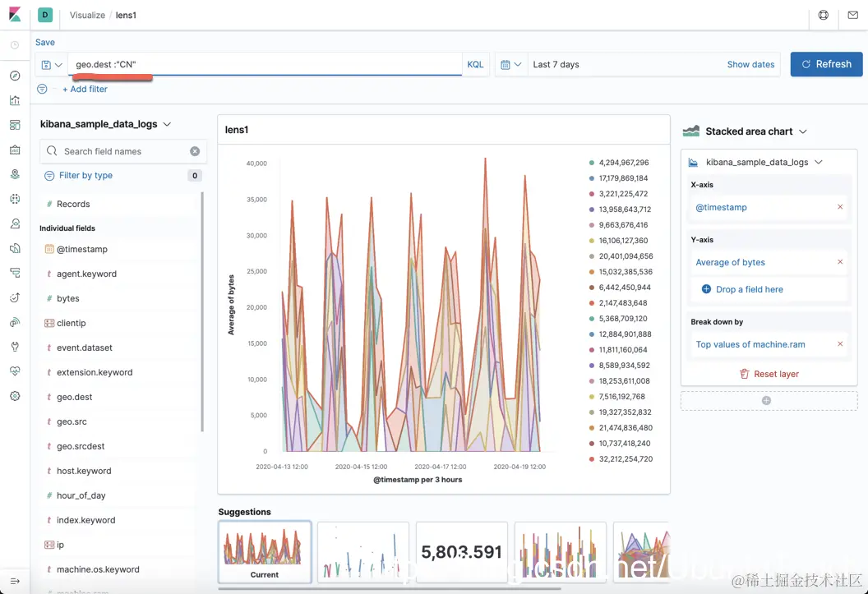Click legend color dot for 4,294,967,296

click(592, 163)
